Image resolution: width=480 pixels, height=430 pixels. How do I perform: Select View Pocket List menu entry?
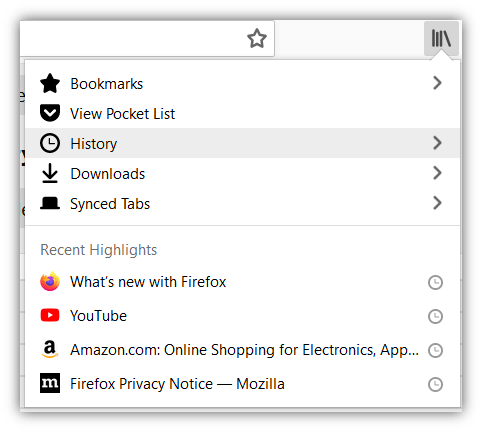click(242, 113)
